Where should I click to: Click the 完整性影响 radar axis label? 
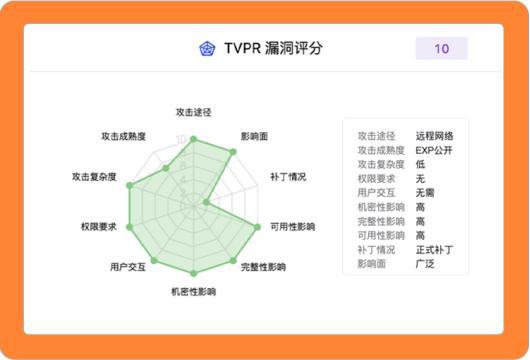[x=263, y=267]
